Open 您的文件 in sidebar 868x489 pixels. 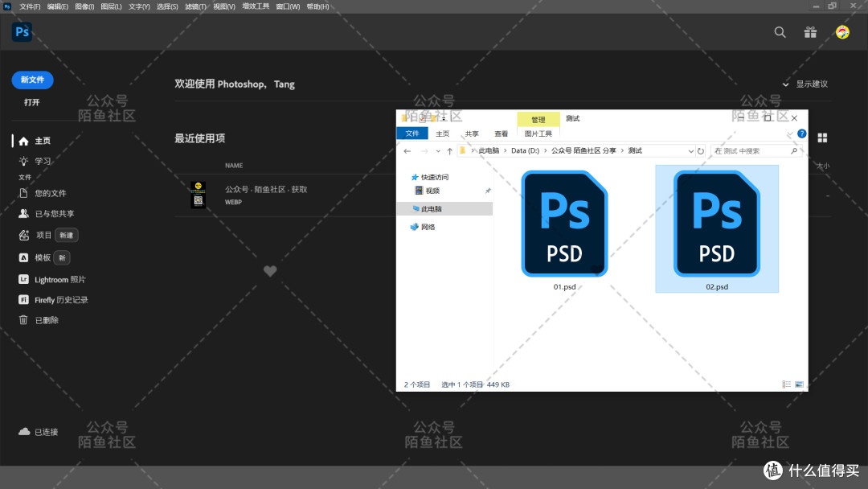click(42, 193)
